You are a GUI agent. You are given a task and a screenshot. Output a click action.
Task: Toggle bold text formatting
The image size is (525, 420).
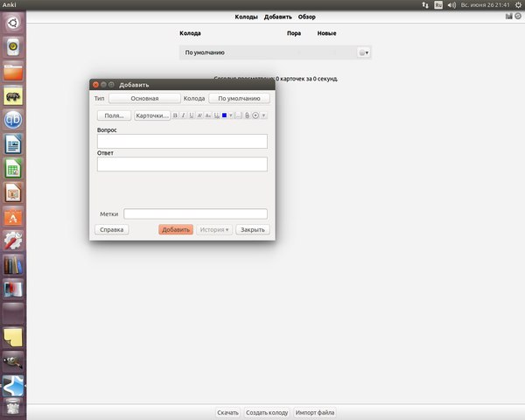pos(175,115)
